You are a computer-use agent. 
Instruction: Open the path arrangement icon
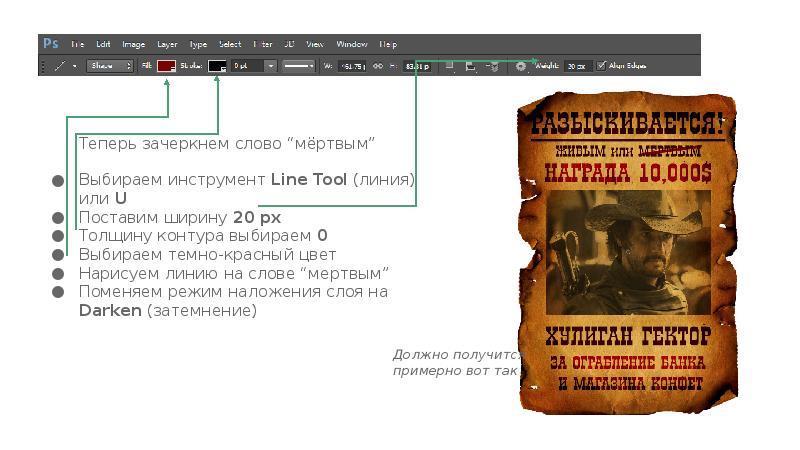pos(491,66)
